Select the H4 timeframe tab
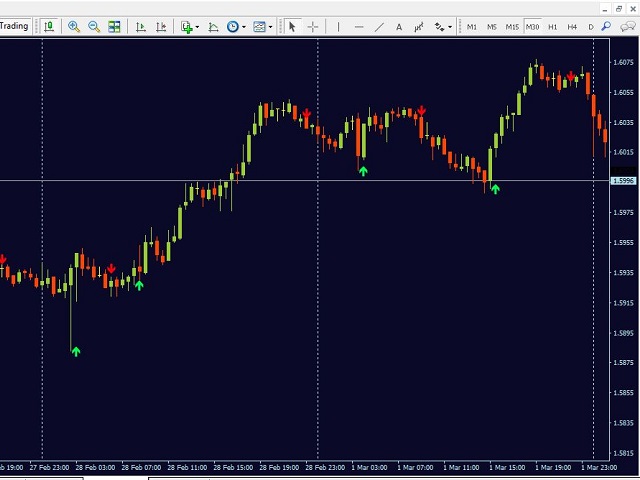The width and height of the screenshot is (640, 480). [572, 27]
